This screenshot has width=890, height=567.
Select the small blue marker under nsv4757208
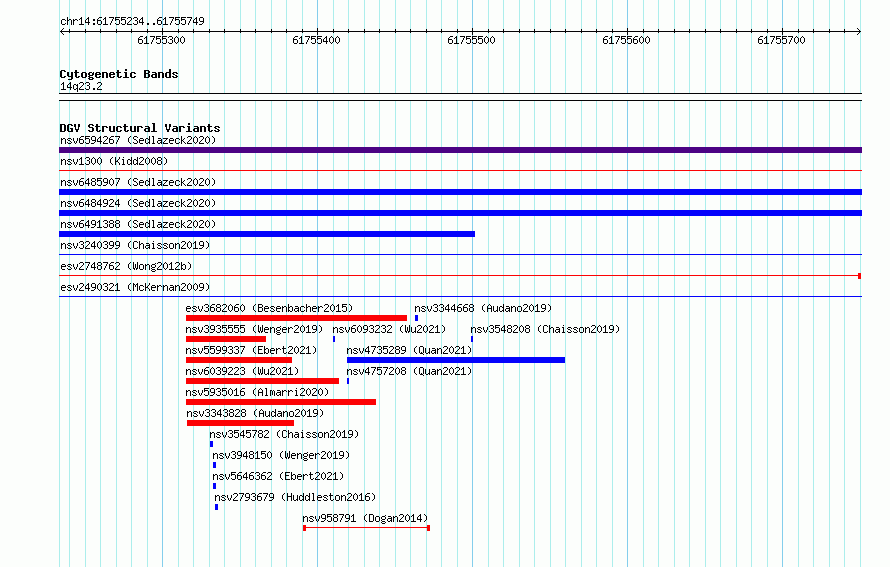pos(348,381)
